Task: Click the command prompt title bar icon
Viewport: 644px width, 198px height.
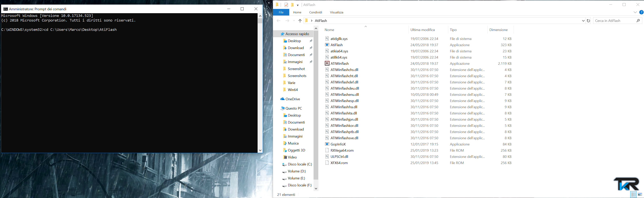Action: [x=5, y=9]
